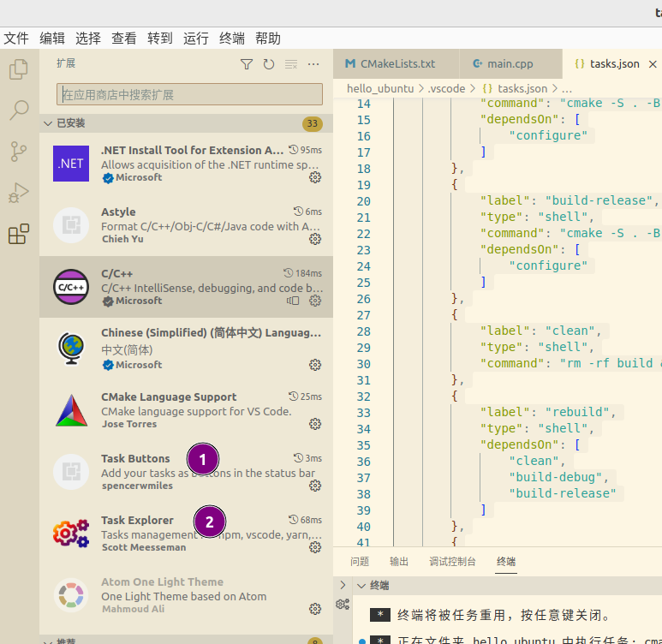The height and width of the screenshot is (644, 662).
Task: Open the 运行 menu
Action: click(195, 39)
